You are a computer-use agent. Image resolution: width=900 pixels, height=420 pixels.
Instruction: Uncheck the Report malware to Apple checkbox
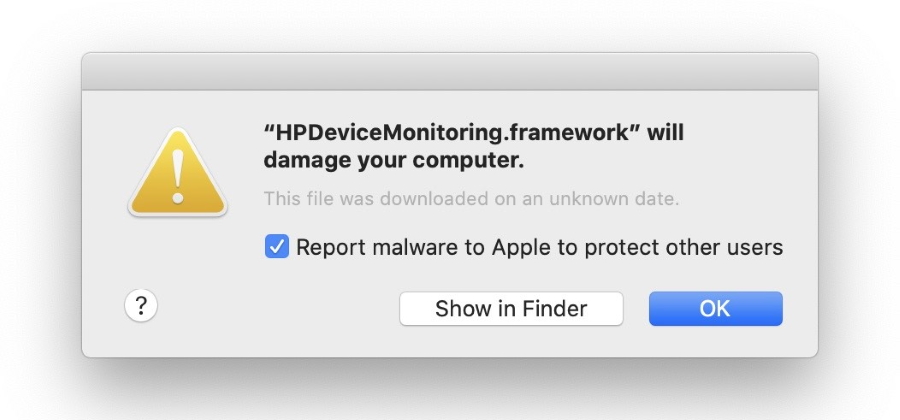[277, 246]
